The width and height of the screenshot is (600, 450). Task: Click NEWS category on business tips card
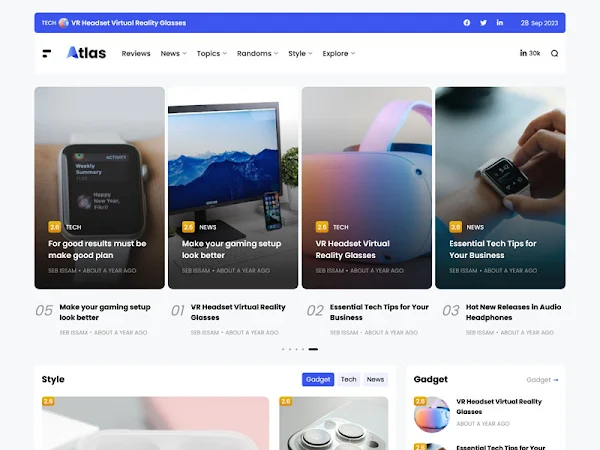click(475, 227)
